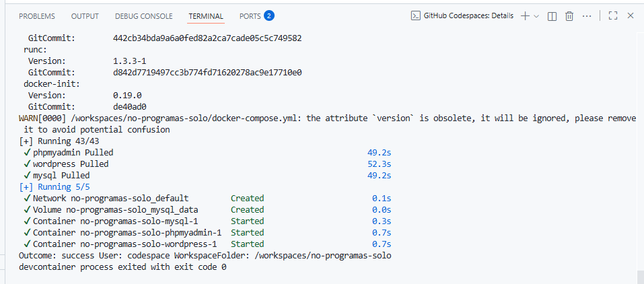Maximize the panel size

click(x=613, y=15)
